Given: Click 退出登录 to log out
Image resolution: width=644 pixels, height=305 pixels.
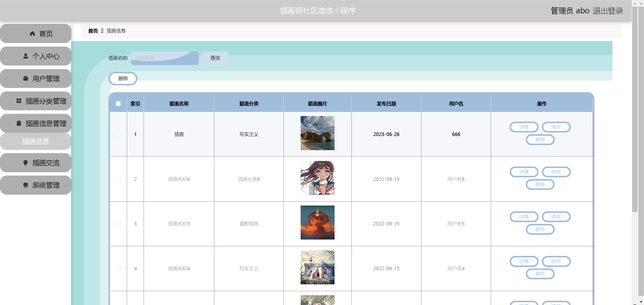Looking at the screenshot, I should coord(608,11).
